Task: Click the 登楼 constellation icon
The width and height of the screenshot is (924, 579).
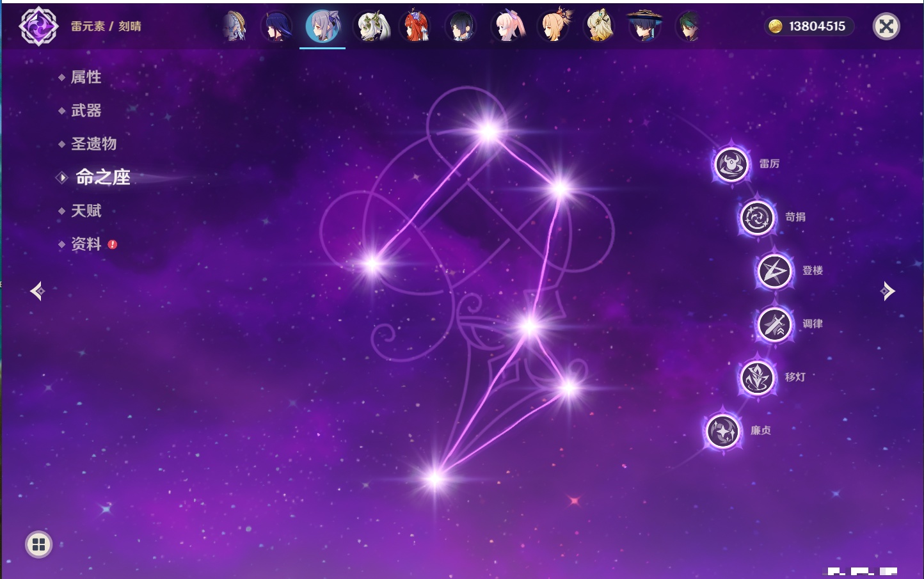Action: [x=774, y=271]
